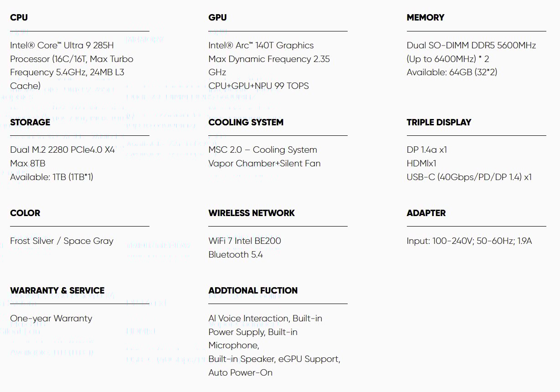Click the Dual M.2 2280 PCIe4.0 line
Viewport: 560px width, 392px height.
62,150
